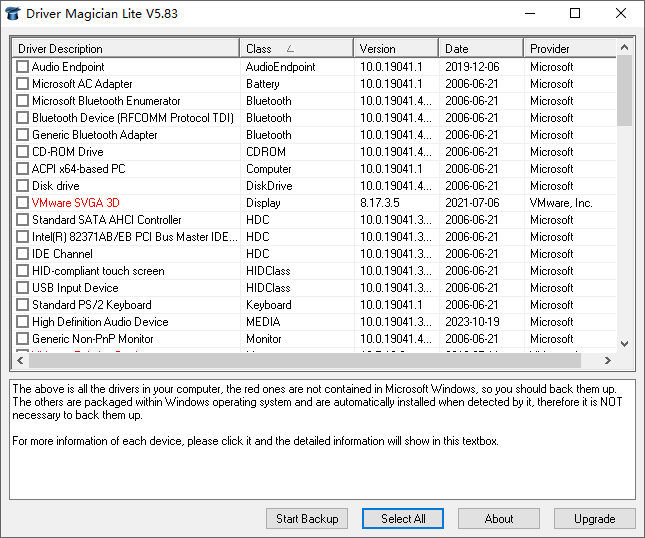Click the DiskDrive class cell
This screenshot has width=645, height=538.
coord(269,186)
